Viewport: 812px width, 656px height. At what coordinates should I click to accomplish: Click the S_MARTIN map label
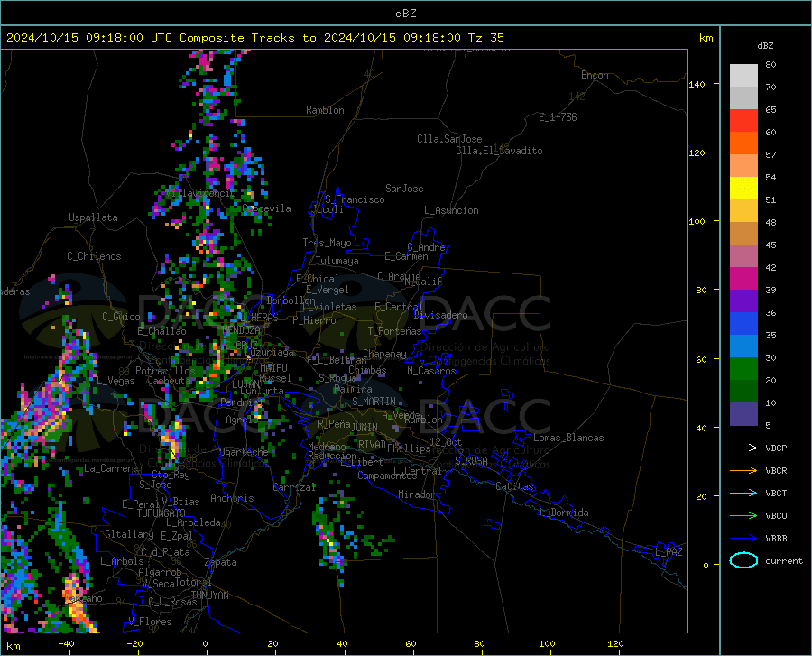(374, 402)
